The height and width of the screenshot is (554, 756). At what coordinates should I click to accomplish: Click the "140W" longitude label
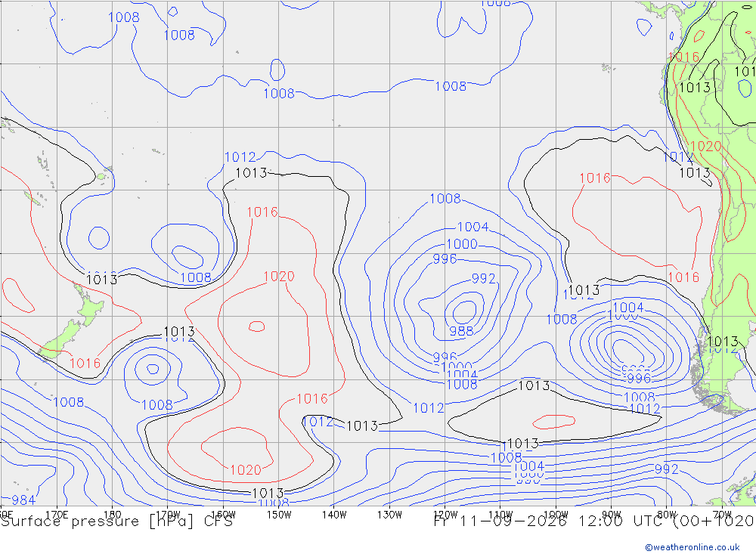click(334, 515)
